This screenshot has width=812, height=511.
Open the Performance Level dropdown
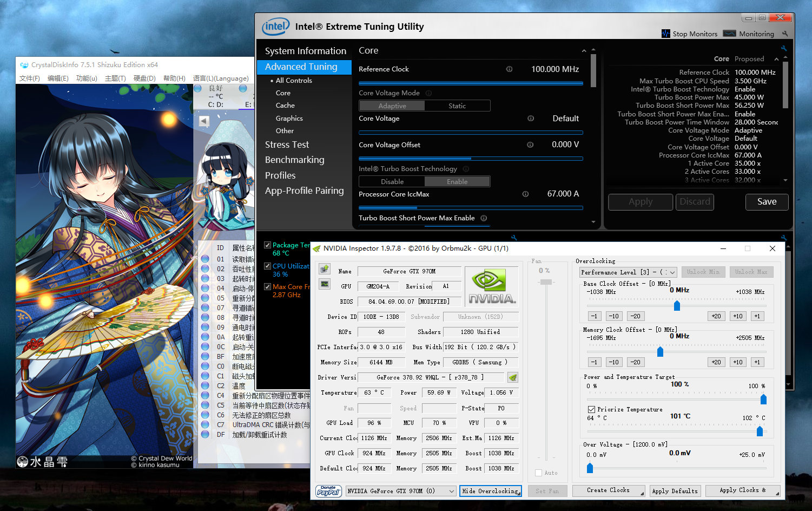tap(628, 272)
